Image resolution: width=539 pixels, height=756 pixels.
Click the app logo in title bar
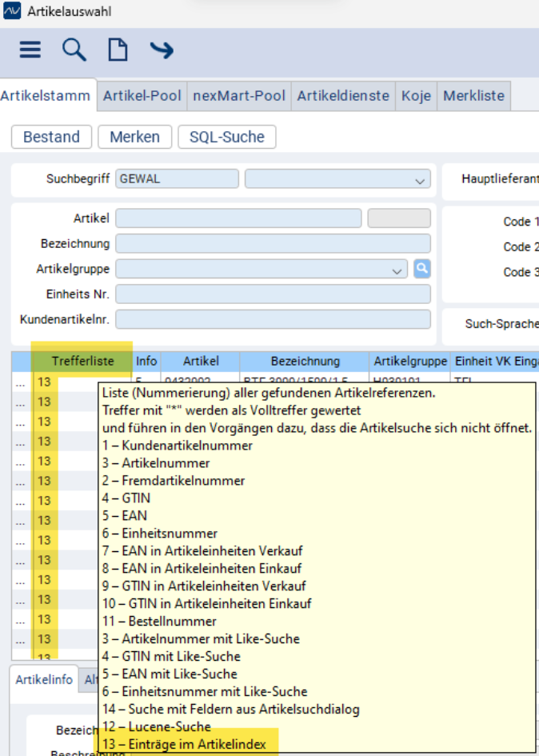tap(13, 12)
